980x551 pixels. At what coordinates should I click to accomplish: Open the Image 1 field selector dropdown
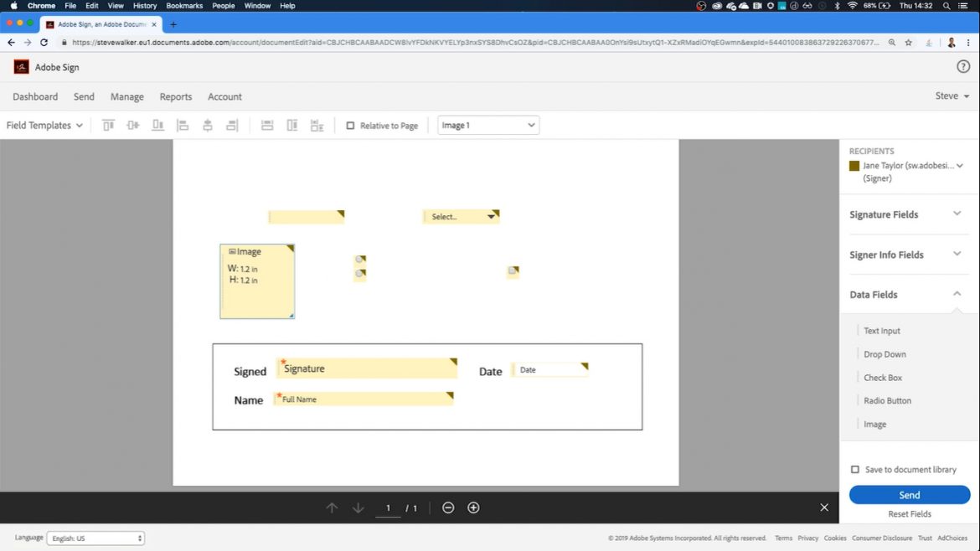click(488, 124)
